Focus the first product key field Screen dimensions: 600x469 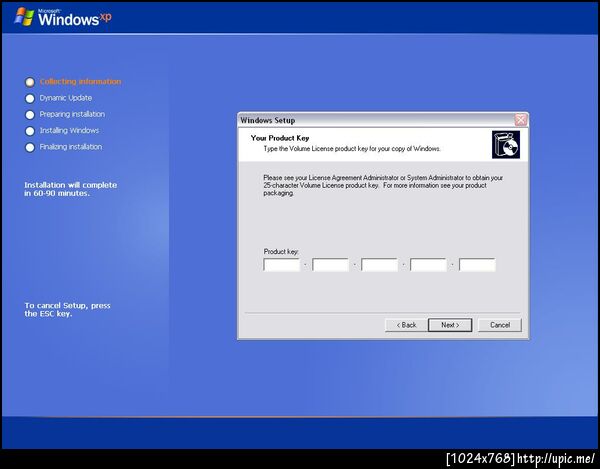pos(282,265)
